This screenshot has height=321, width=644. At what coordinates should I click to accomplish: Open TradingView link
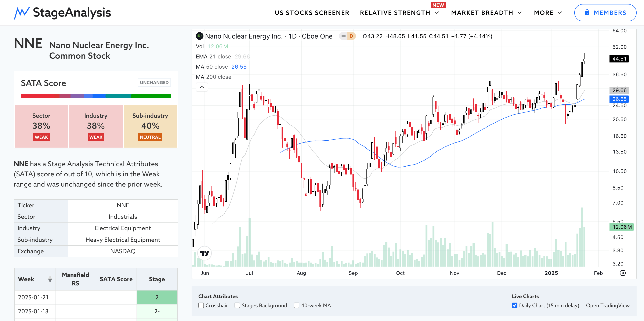(x=608, y=306)
